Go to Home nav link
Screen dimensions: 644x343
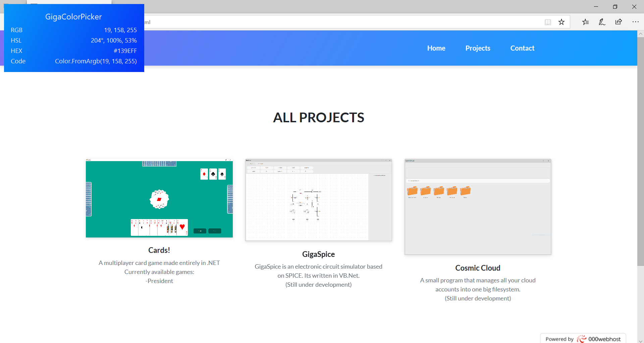point(436,48)
